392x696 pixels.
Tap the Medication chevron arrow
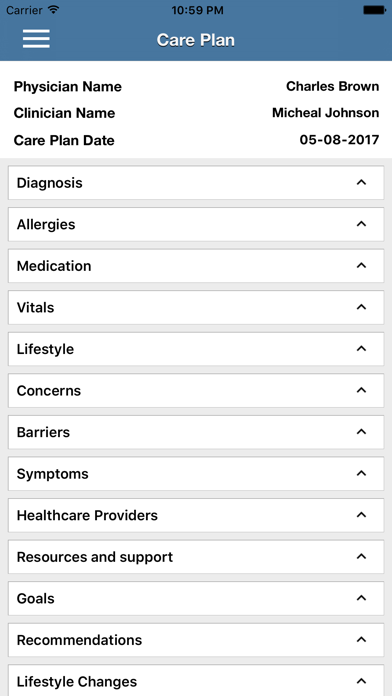[361, 265]
